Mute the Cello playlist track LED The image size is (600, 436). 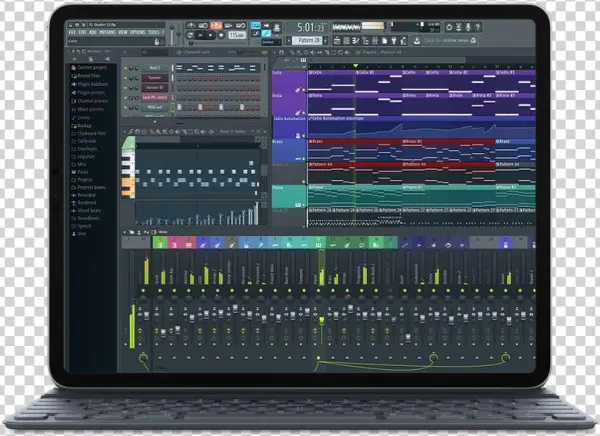[x=304, y=90]
